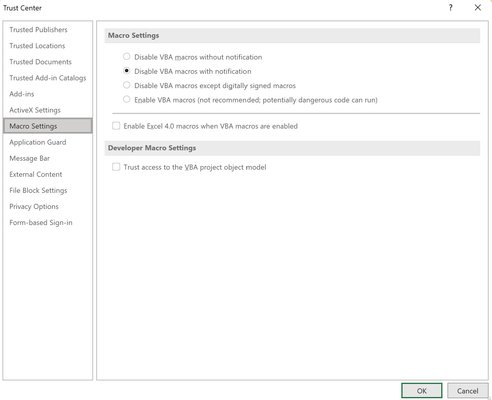Open File Block Settings
The image size is (492, 400).
coord(48,190)
